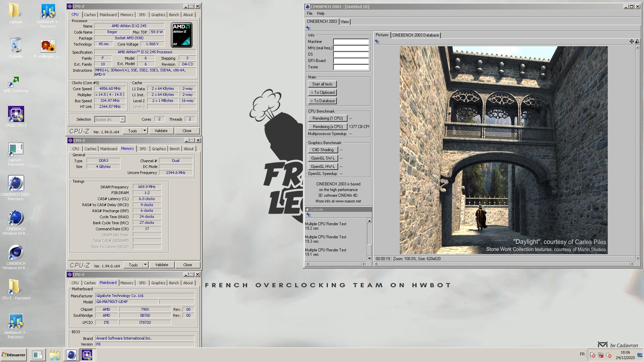Click the pin icon under the Pictures tab
Screen dimensions: 644x362
(377, 42)
